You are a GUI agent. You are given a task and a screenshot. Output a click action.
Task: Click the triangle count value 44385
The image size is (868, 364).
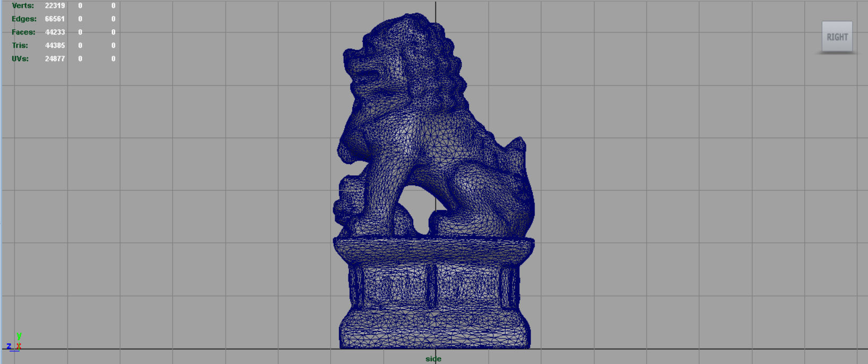tap(55, 45)
